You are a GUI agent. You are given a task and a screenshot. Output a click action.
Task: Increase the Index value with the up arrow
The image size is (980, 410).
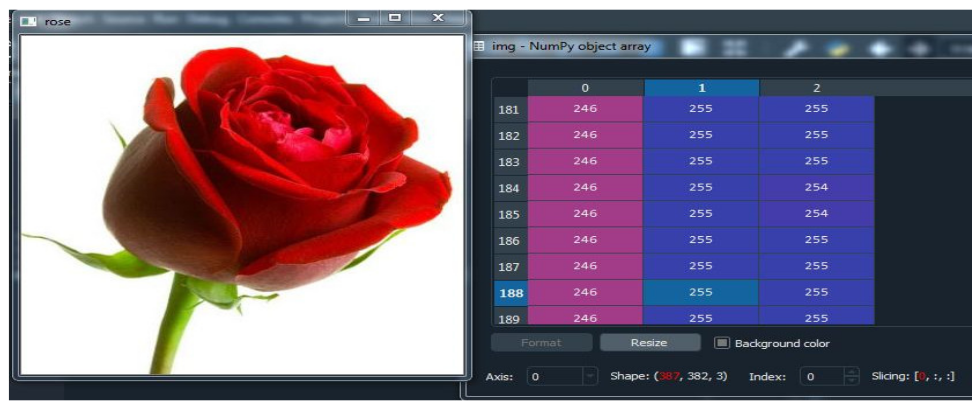click(851, 372)
